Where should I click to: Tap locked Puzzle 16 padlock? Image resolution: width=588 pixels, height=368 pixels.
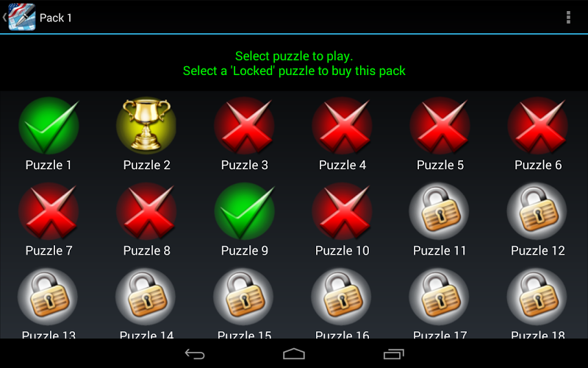341,297
